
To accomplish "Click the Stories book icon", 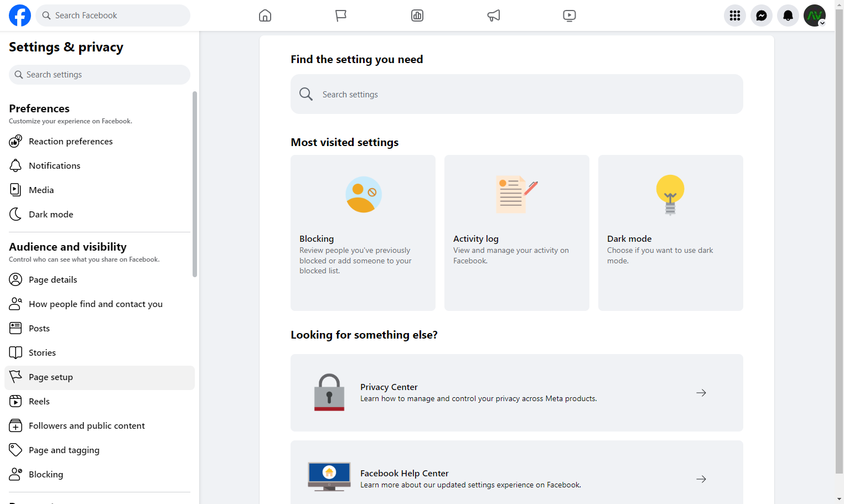I will (x=15, y=352).
